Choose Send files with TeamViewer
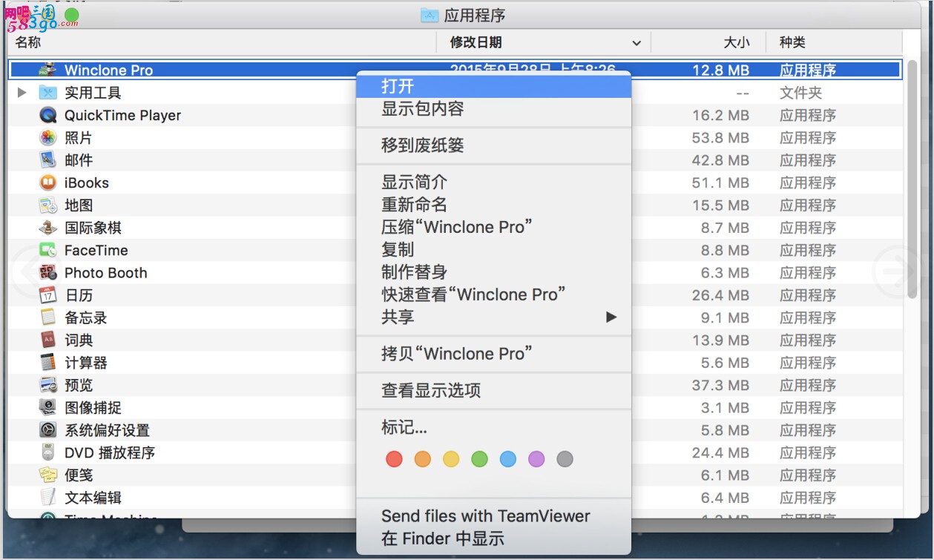934x560 pixels. (493, 516)
